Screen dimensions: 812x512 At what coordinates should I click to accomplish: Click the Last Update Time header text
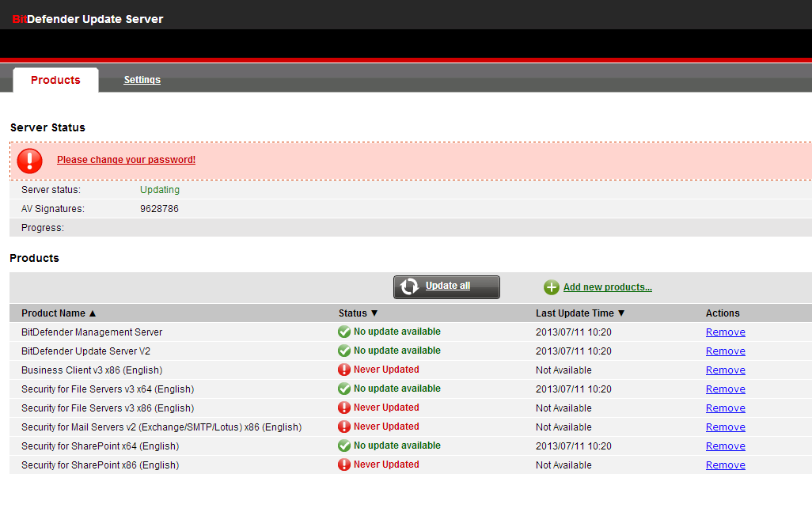(x=575, y=313)
